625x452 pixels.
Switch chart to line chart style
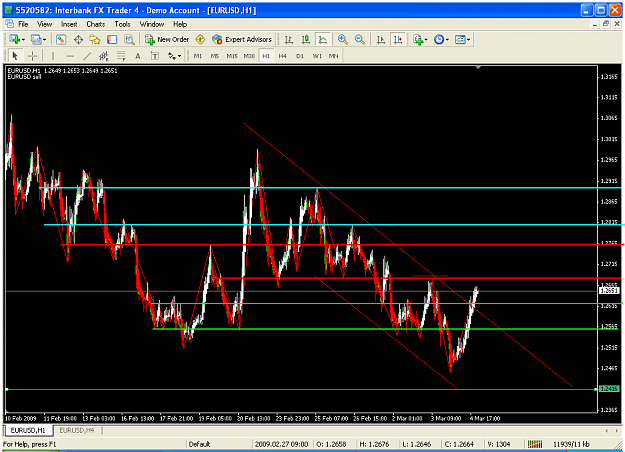point(323,39)
